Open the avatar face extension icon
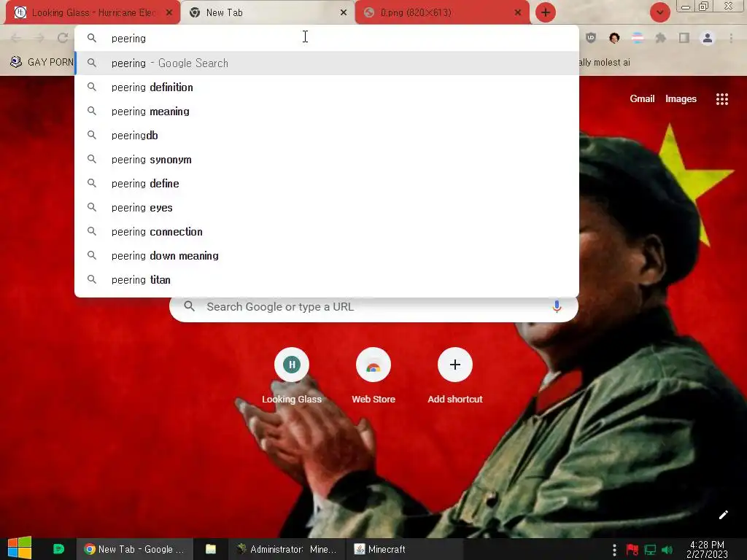The height and width of the screenshot is (560, 747). (x=614, y=38)
